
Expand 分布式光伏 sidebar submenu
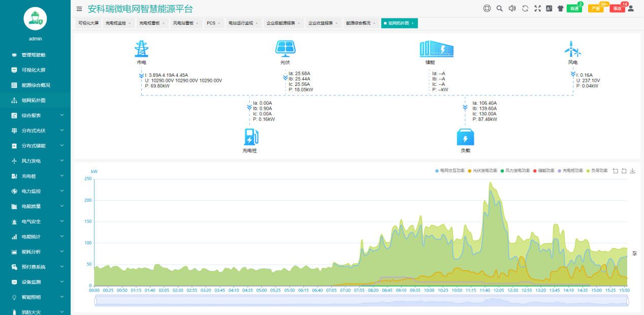click(x=35, y=131)
